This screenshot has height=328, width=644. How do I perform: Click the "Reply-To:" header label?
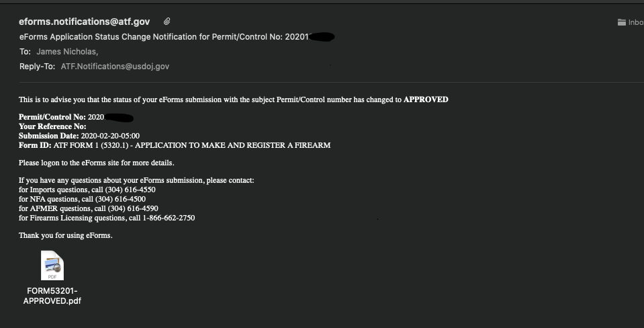click(38, 67)
